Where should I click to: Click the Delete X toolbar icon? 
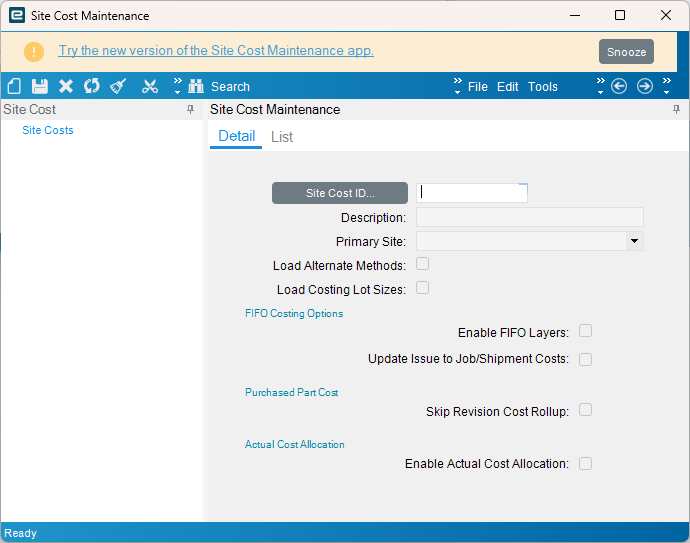66,86
